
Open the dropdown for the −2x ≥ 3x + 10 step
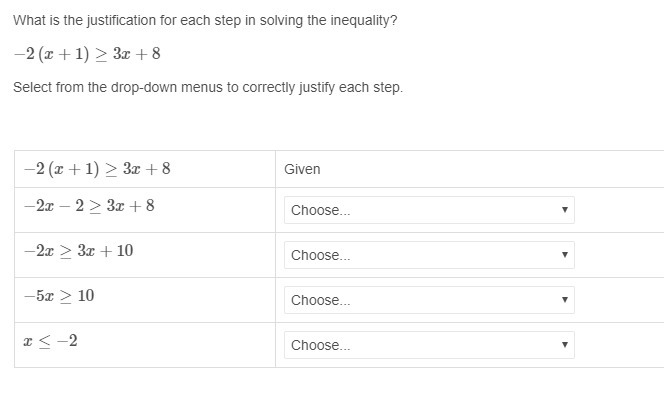(429, 255)
